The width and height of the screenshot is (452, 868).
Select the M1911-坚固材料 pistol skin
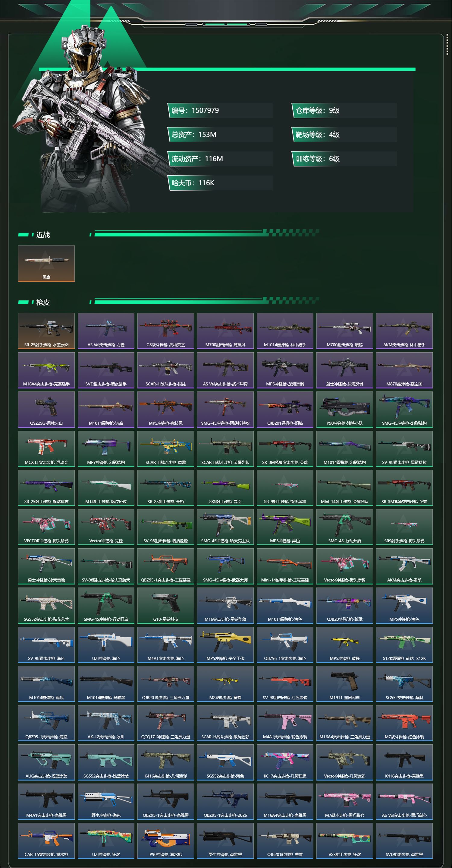[345, 684]
